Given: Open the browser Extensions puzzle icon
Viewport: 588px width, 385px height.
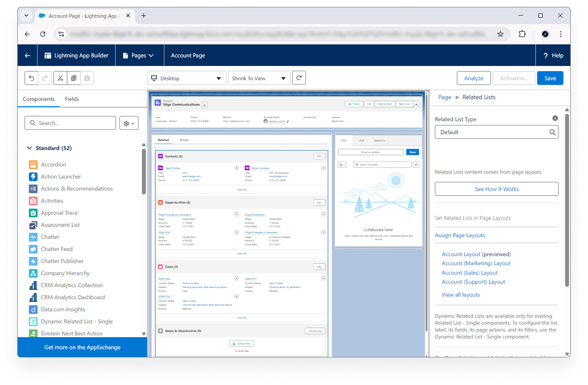Looking at the screenshot, I should pyautogui.click(x=522, y=34).
